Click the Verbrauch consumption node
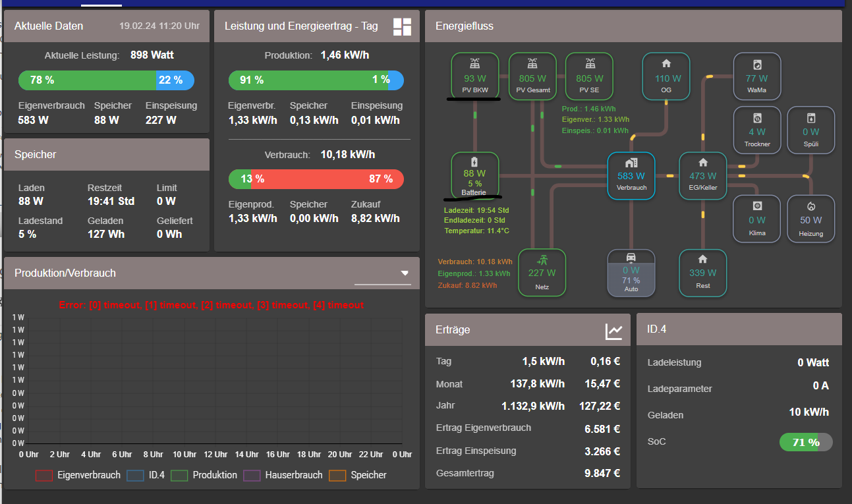Screen dimensions: 852x504 click(x=631, y=175)
